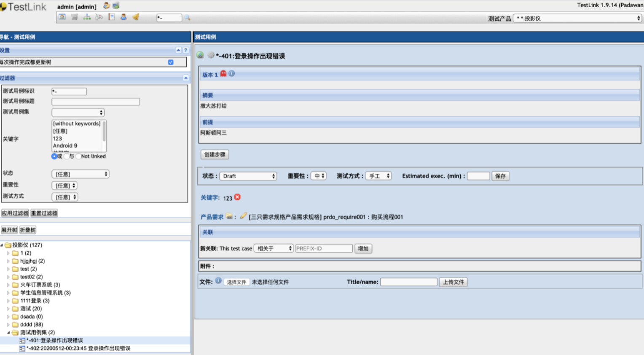Open the 状态 filter dropdown in left panel

tap(80, 174)
